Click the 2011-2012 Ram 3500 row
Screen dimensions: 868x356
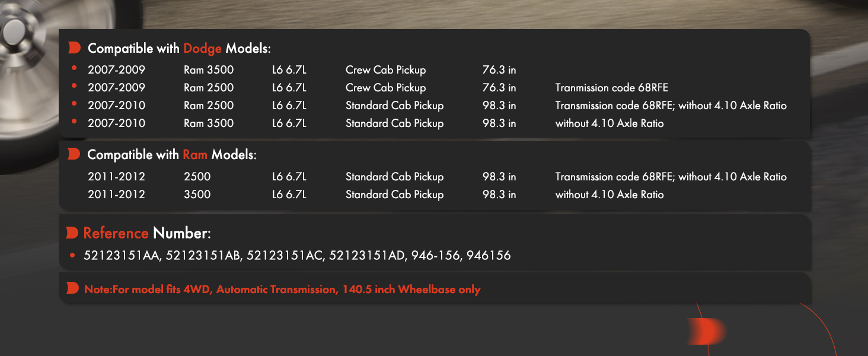click(x=376, y=195)
